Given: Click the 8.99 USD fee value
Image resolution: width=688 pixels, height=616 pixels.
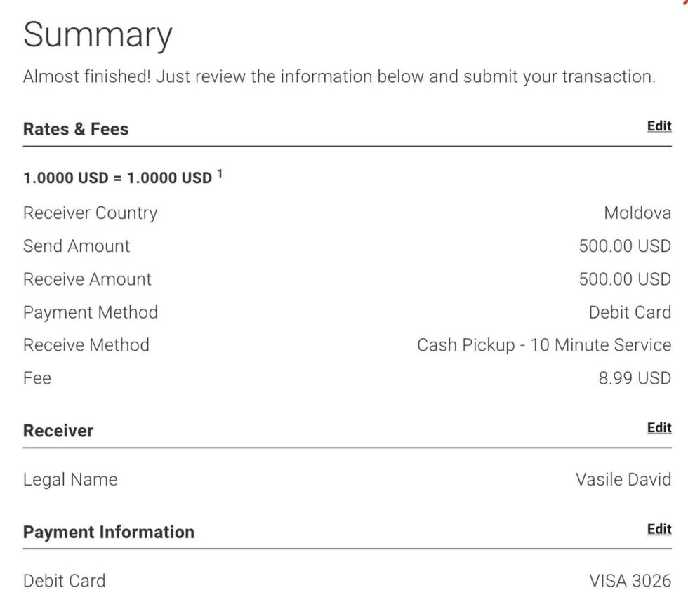Looking at the screenshot, I should [634, 378].
